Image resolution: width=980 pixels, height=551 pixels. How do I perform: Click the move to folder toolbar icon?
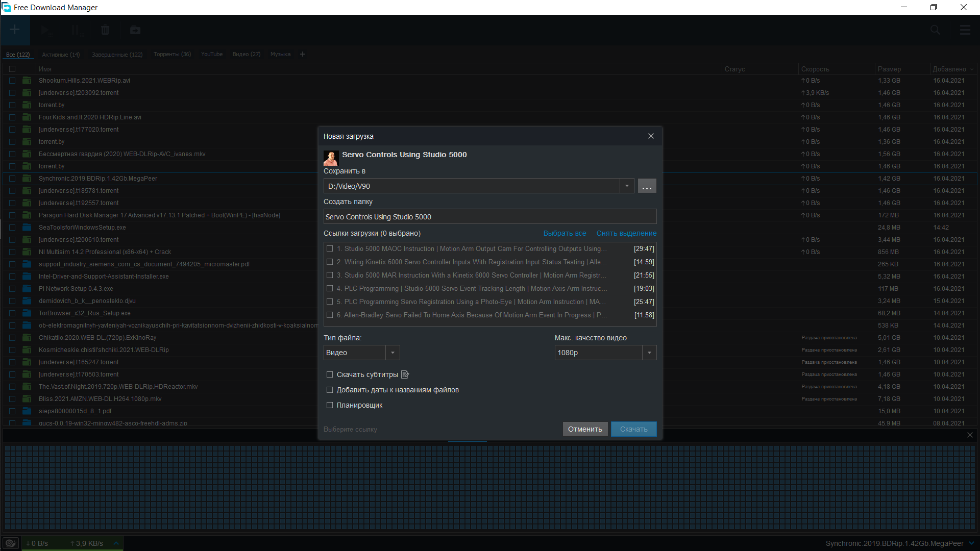tap(135, 30)
